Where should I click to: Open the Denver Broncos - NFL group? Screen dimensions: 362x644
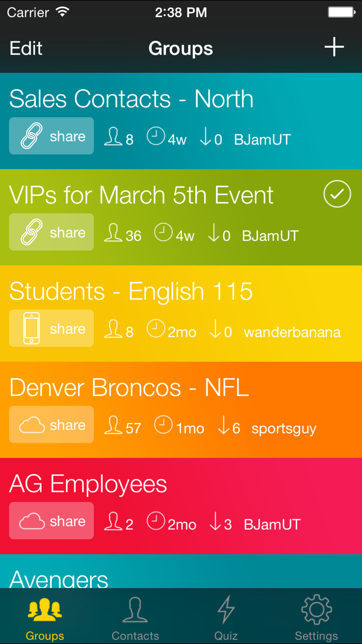129,387
